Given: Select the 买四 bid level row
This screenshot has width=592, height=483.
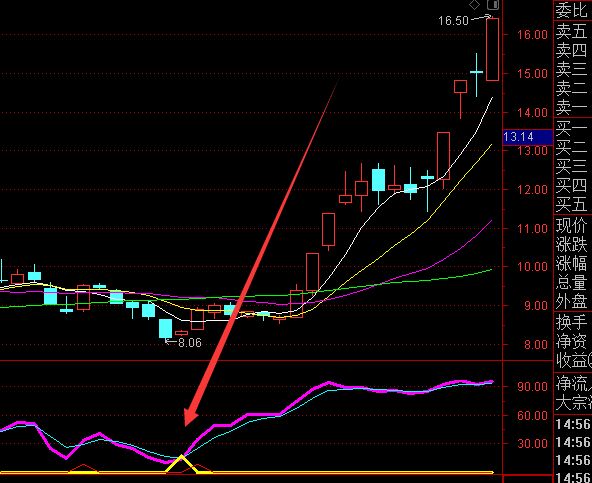Looking at the screenshot, I should click(573, 186).
